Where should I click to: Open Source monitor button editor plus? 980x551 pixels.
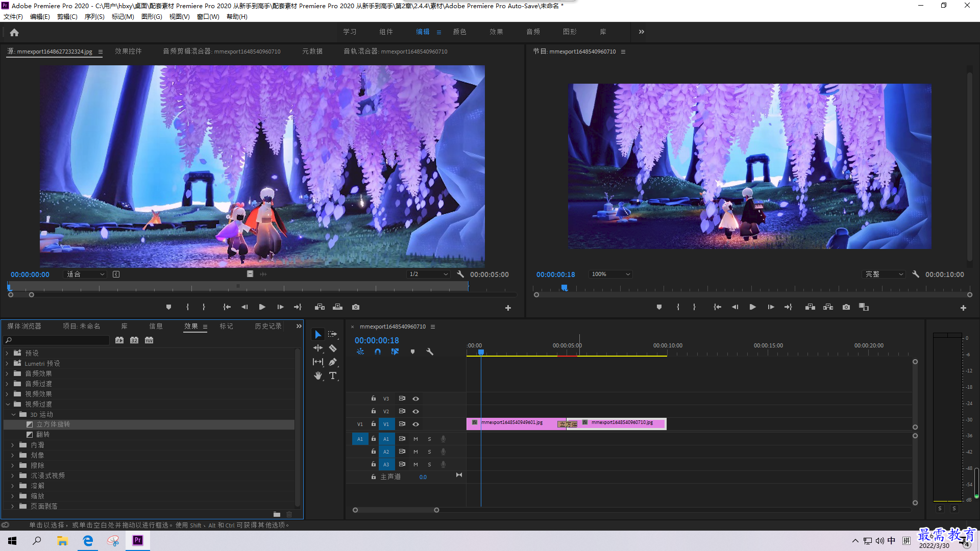[508, 308]
